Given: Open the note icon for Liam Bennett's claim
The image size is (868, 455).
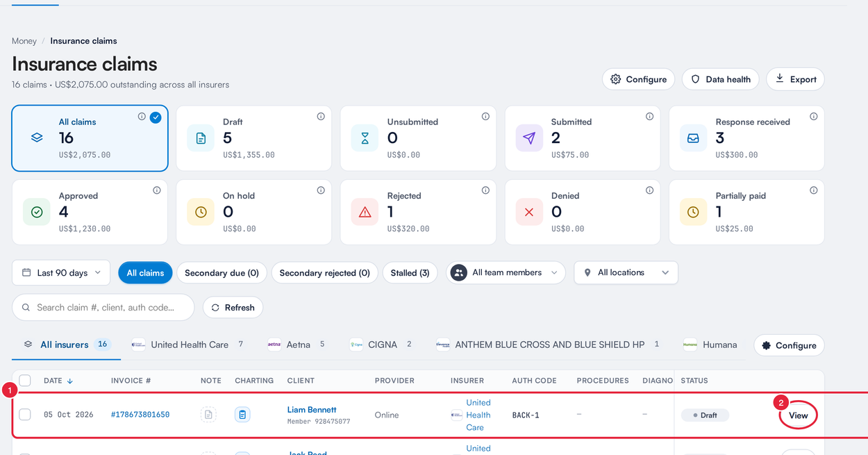Looking at the screenshot, I should [x=208, y=415].
